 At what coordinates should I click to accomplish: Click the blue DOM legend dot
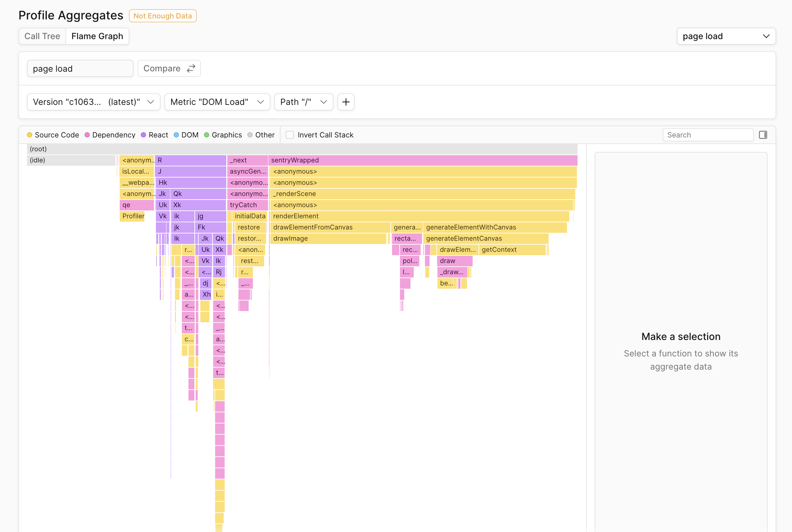176,135
